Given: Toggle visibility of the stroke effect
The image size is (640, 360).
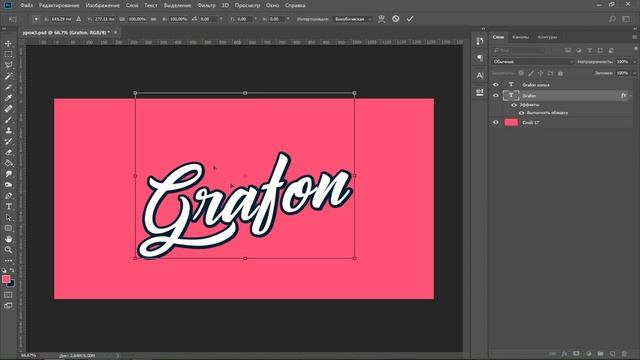Looking at the screenshot, I should 522,113.
